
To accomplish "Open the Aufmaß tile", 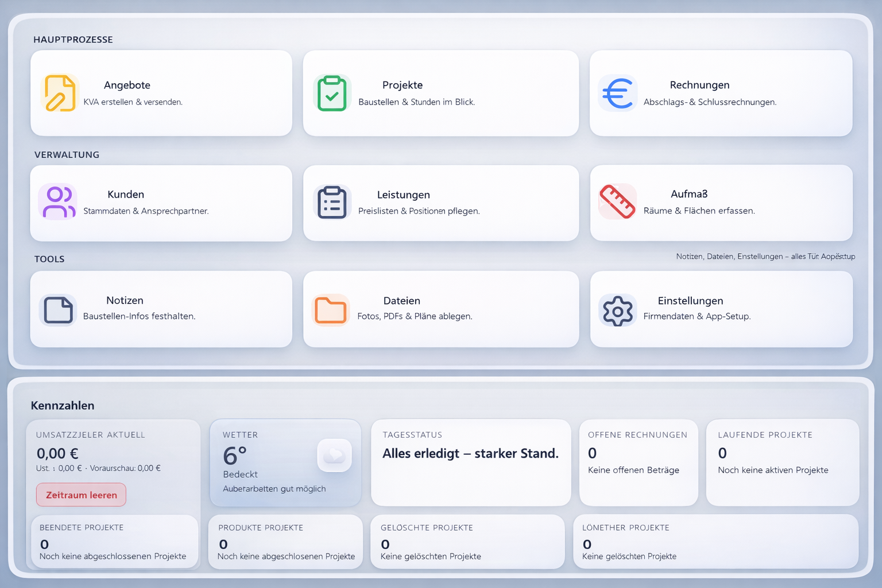I will click(x=721, y=203).
